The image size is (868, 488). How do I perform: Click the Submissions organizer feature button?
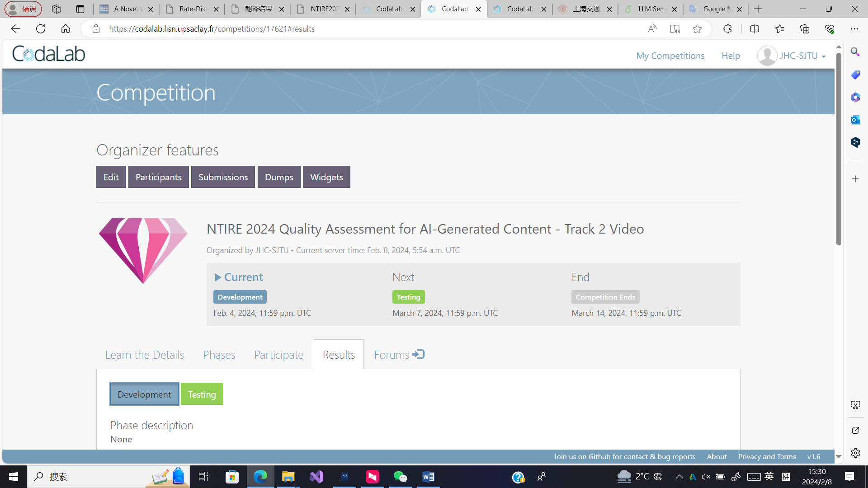[223, 176]
